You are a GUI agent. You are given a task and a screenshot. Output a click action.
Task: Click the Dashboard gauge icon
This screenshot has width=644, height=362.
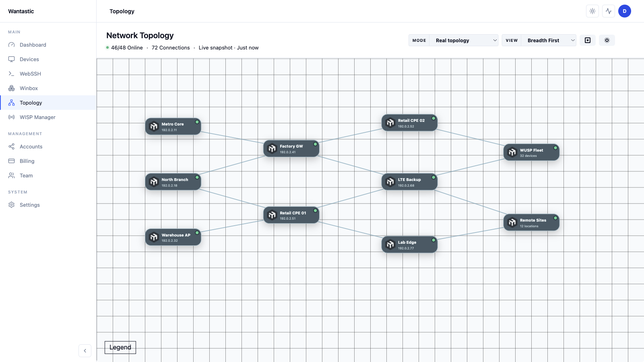(x=12, y=45)
